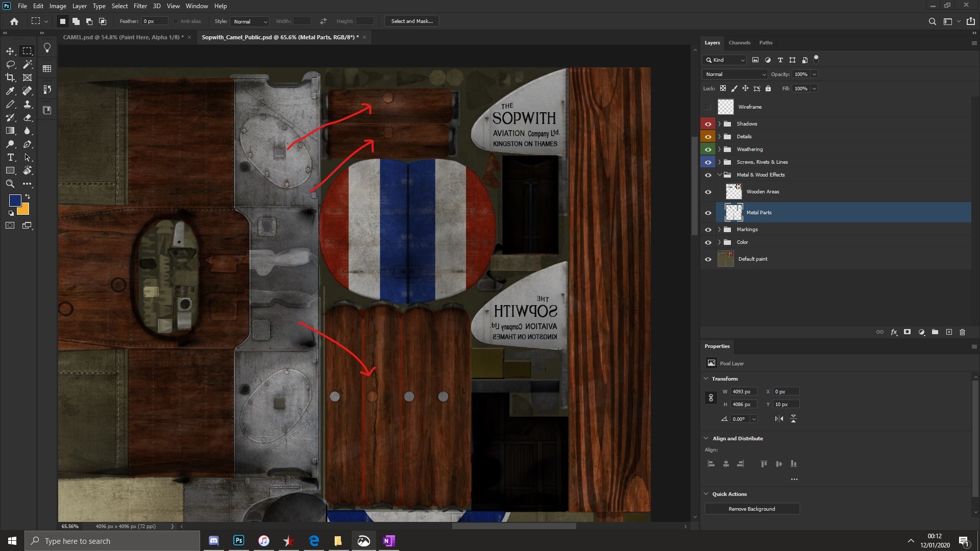980x551 pixels.
Task: Select the Eraser tool
Action: point(27,117)
